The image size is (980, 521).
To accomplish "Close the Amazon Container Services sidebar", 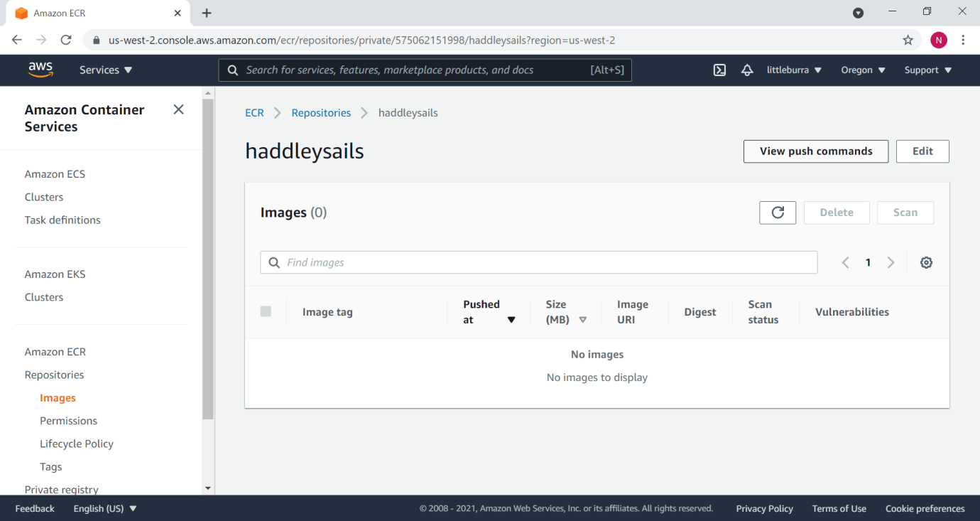I will tap(178, 109).
